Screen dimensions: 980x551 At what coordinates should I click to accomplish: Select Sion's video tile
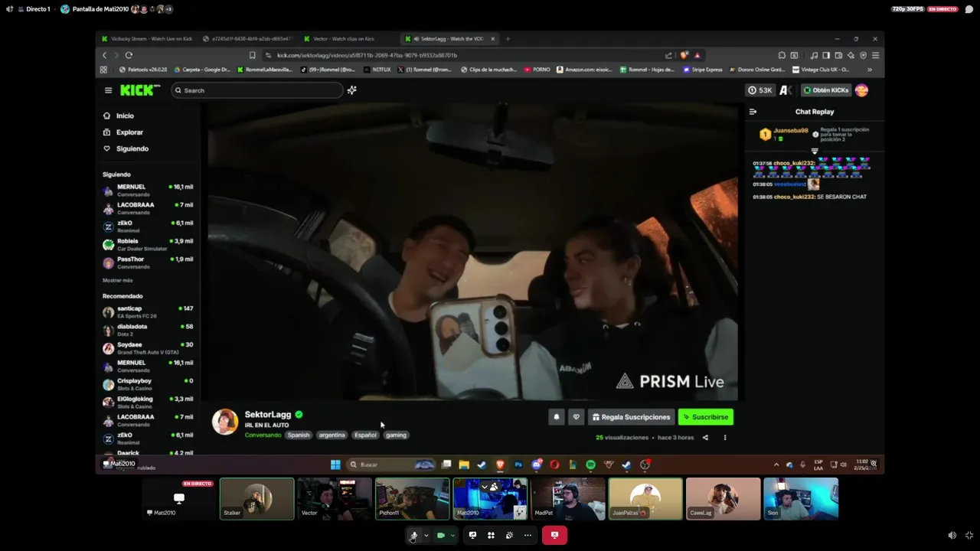click(x=801, y=499)
